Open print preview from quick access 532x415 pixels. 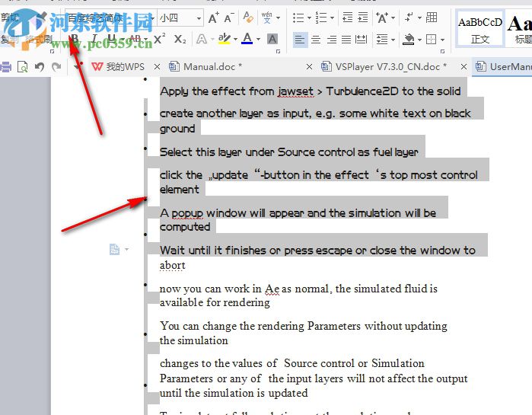pyautogui.click(x=22, y=66)
